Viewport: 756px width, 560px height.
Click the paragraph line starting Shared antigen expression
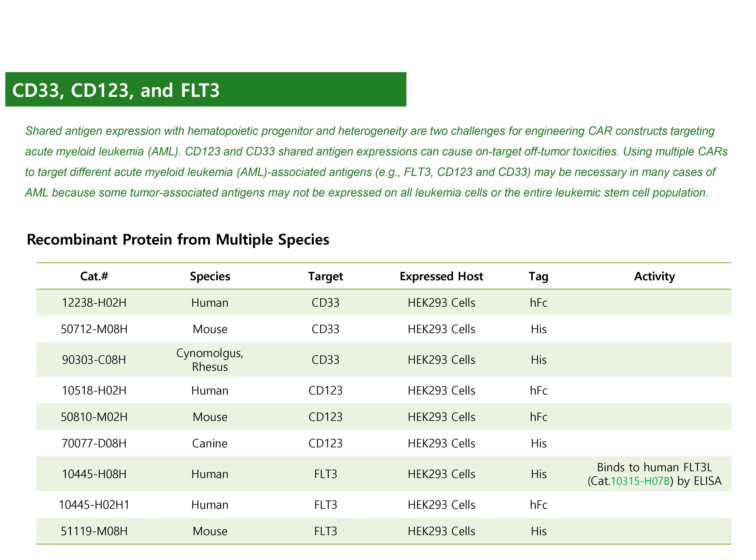(370, 131)
